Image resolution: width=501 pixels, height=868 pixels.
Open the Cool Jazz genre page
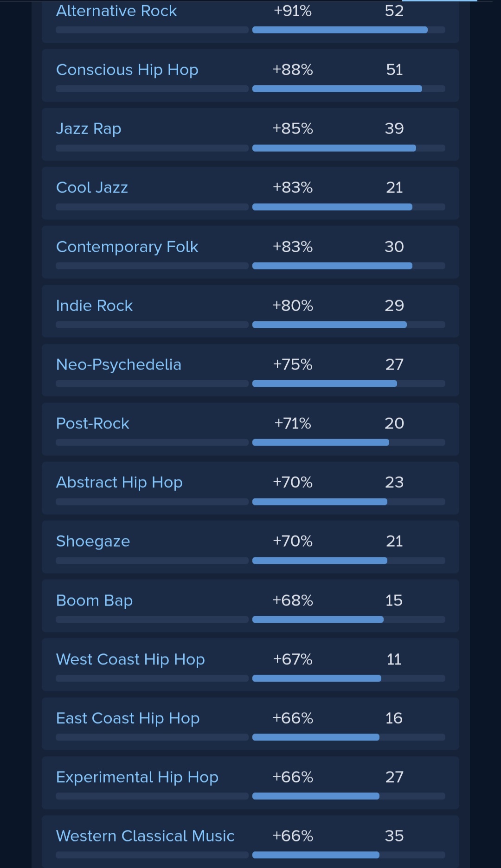tap(92, 188)
